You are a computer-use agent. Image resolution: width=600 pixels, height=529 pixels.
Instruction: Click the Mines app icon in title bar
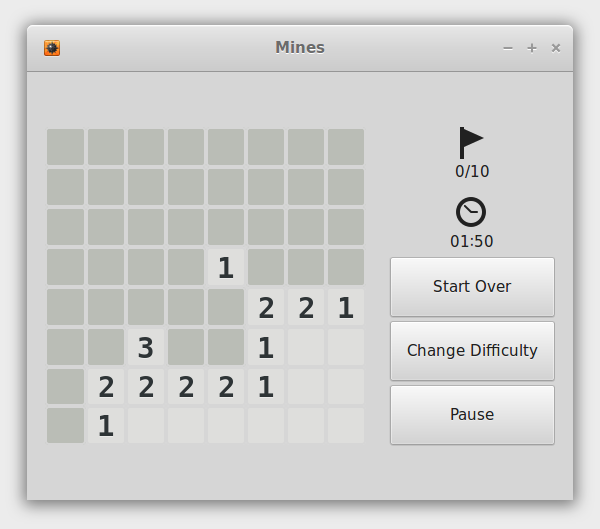tap(52, 48)
